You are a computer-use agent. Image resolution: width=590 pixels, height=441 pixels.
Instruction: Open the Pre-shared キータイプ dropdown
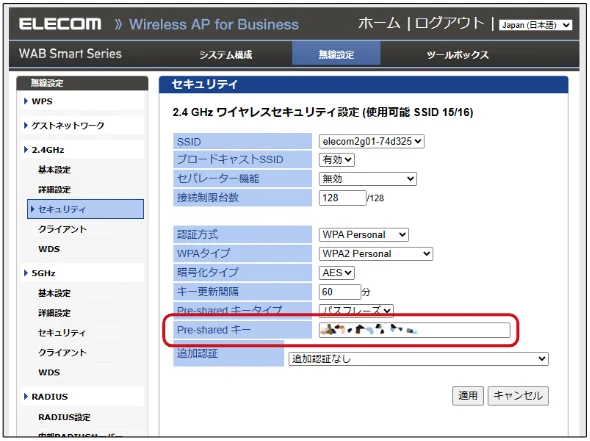(356, 310)
